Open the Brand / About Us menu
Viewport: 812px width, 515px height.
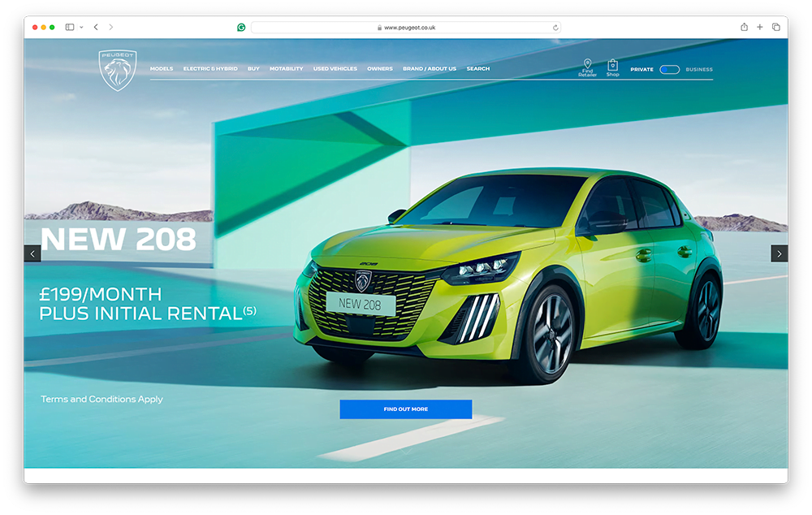click(x=430, y=68)
